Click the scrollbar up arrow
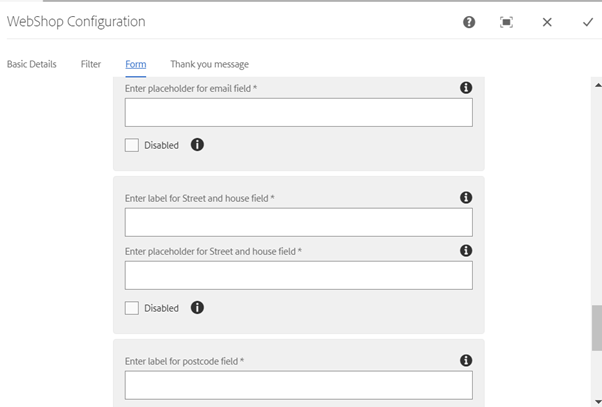 point(597,85)
